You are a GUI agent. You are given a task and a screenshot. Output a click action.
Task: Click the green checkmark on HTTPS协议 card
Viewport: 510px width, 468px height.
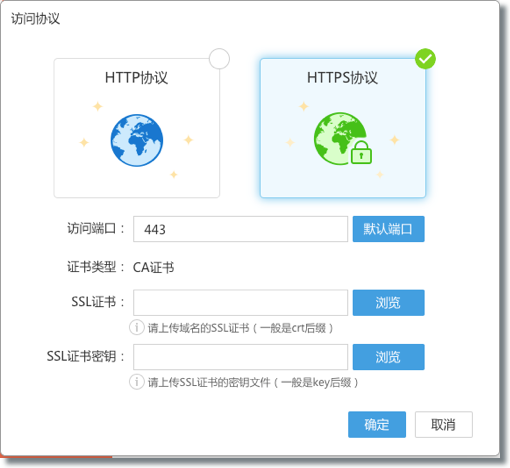425,59
